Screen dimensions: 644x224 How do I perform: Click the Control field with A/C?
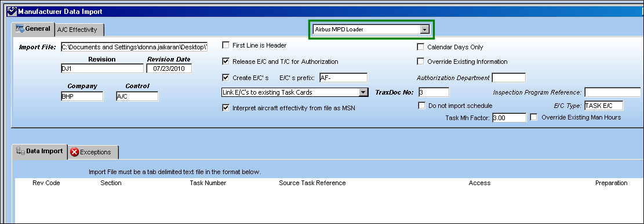point(137,96)
